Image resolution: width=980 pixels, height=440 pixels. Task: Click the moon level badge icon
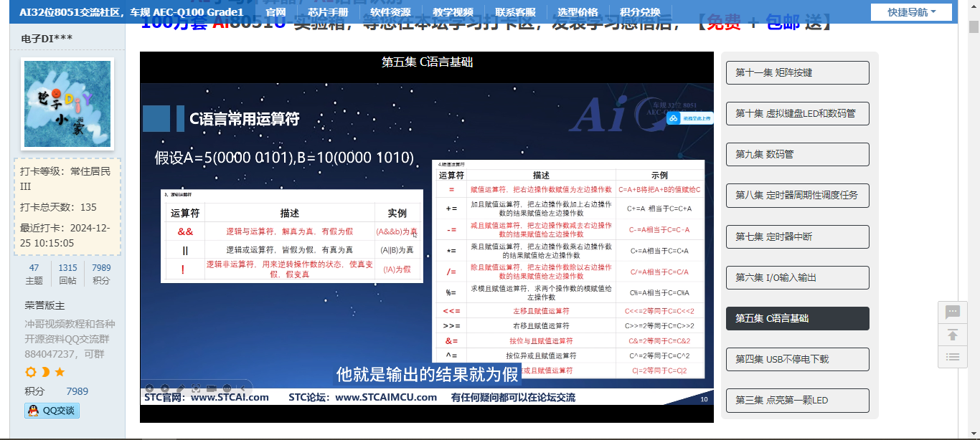pyautogui.click(x=45, y=372)
